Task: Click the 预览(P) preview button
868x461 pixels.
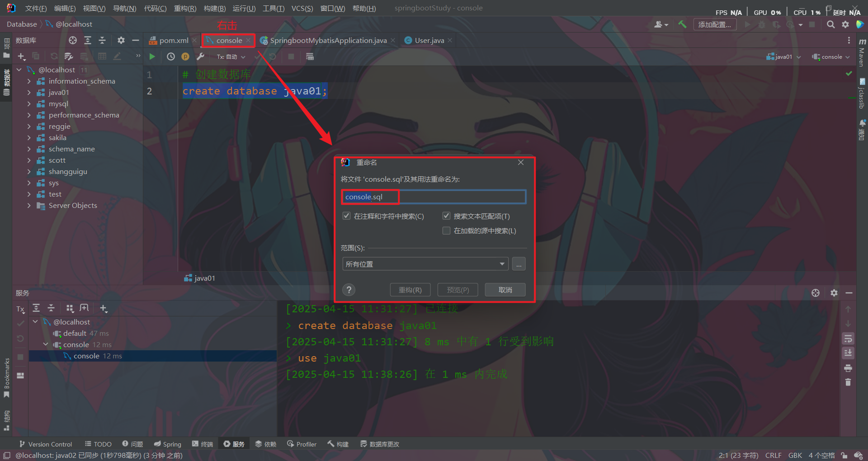Action: click(458, 290)
